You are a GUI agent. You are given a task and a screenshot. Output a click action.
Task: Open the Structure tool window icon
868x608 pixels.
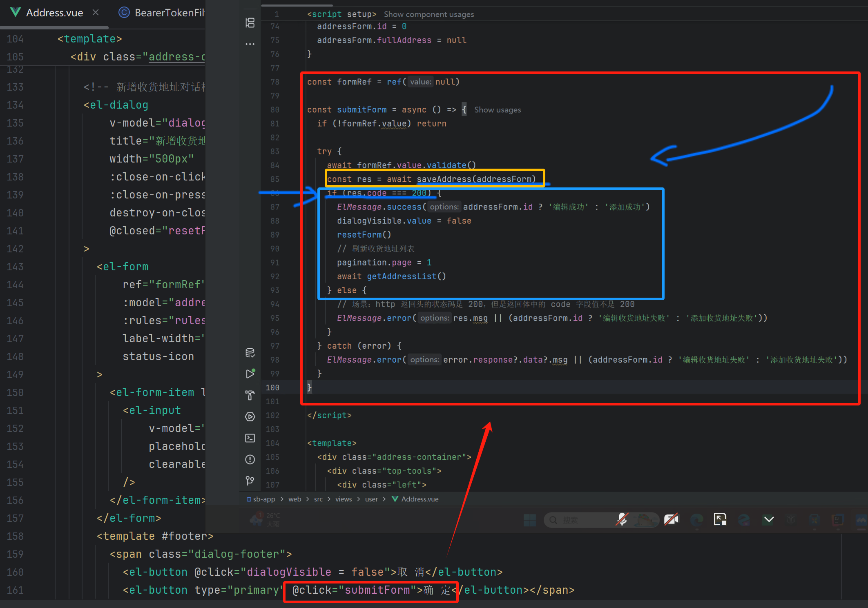coord(250,22)
